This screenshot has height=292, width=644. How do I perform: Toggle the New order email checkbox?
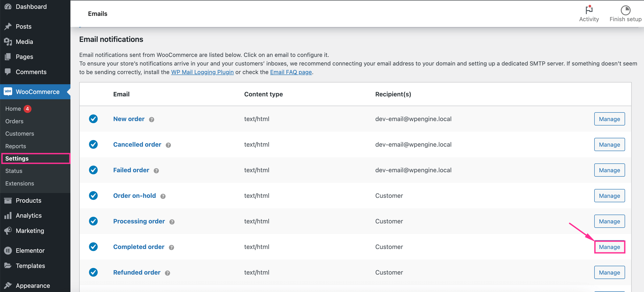[94, 119]
